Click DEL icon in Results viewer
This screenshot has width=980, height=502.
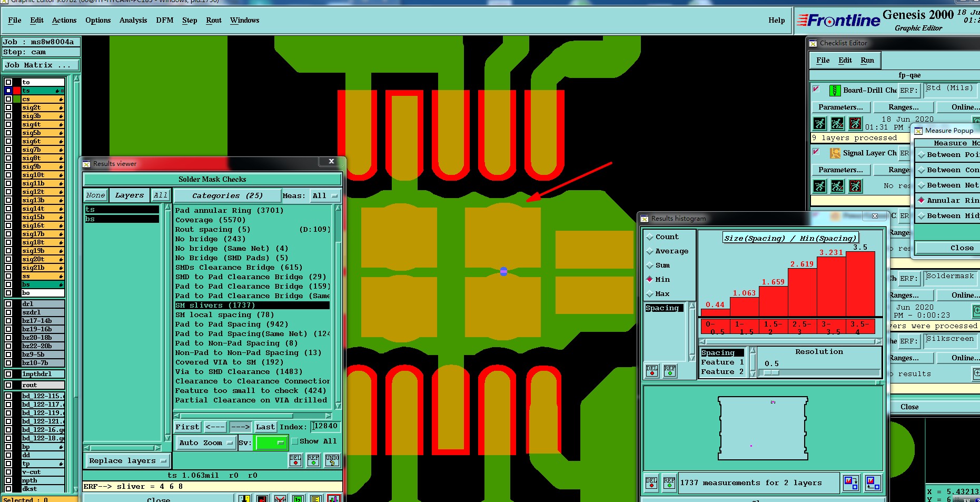click(296, 460)
